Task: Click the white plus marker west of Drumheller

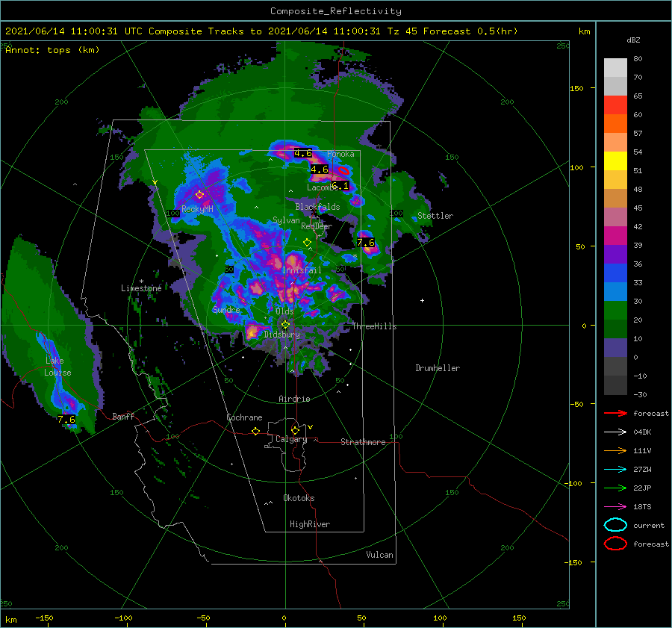Action: click(x=422, y=300)
